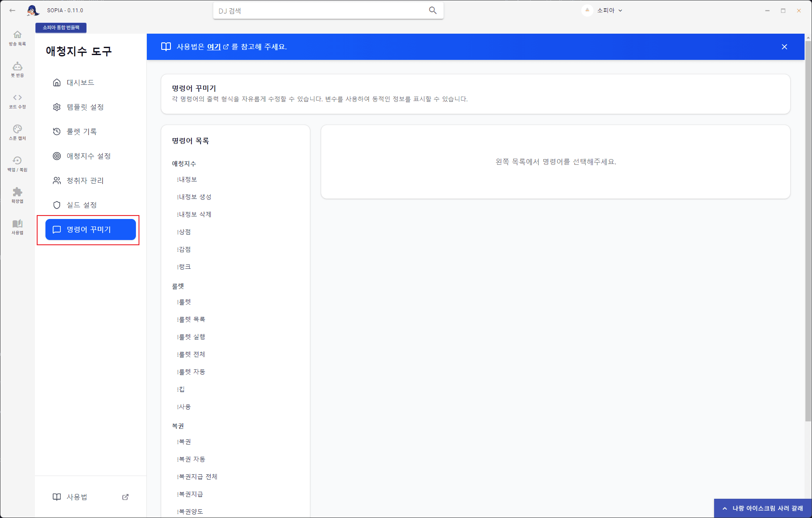Click the 여기 usage guide link
Viewport: 812px width, 518px height.
214,47
